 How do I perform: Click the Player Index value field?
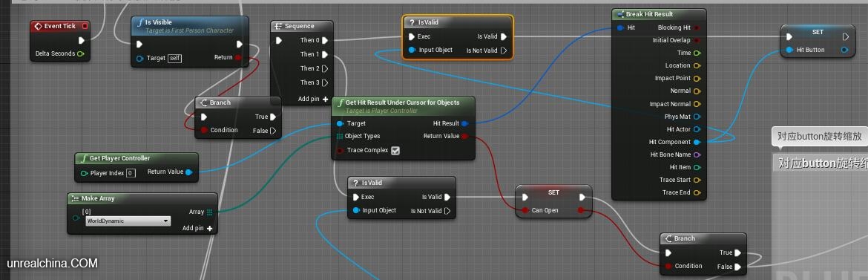[x=130, y=173]
